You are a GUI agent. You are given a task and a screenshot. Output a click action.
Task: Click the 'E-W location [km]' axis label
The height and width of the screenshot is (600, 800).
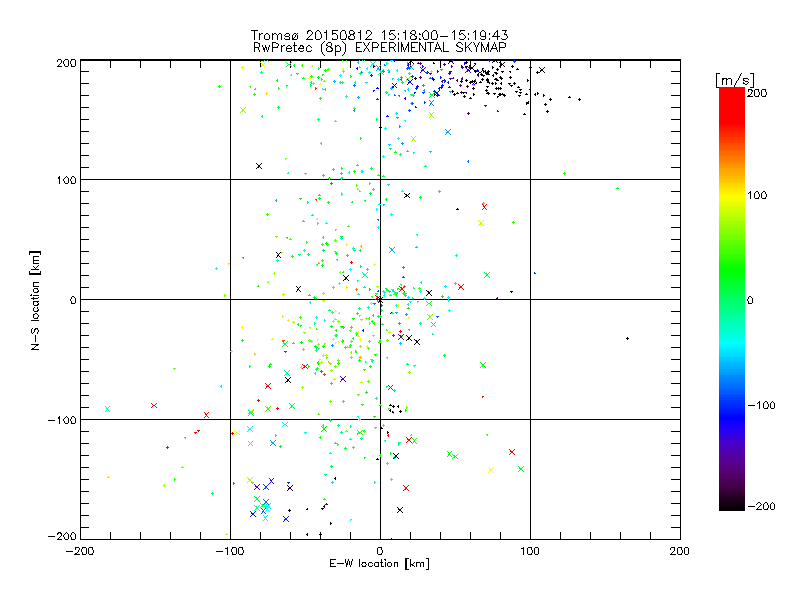point(379,564)
